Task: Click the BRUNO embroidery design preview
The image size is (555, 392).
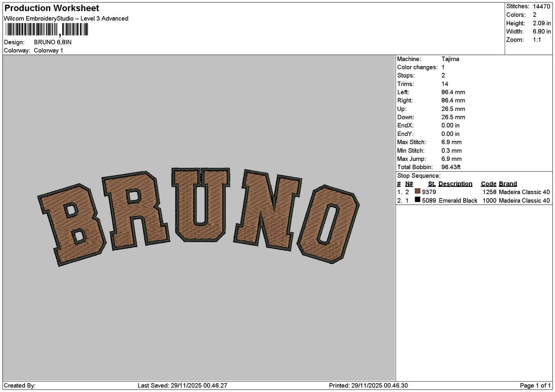Action: coord(198,217)
